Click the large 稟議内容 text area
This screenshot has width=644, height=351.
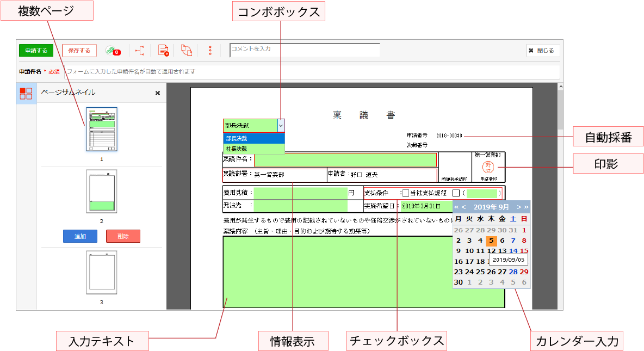point(364,272)
